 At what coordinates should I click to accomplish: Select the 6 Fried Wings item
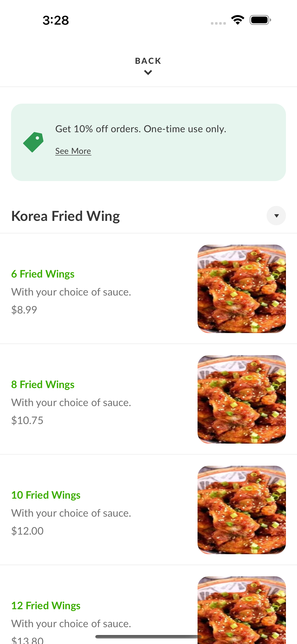coord(148,289)
